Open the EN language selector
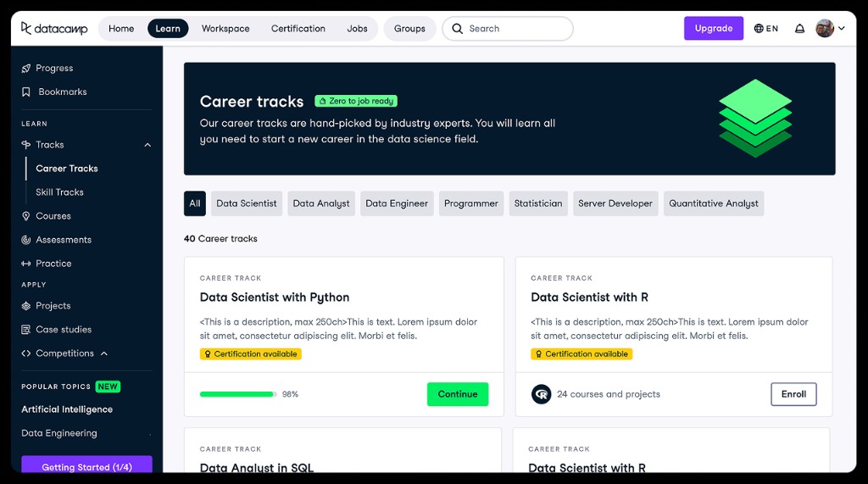Viewport: 868px width, 484px height. coord(766,28)
